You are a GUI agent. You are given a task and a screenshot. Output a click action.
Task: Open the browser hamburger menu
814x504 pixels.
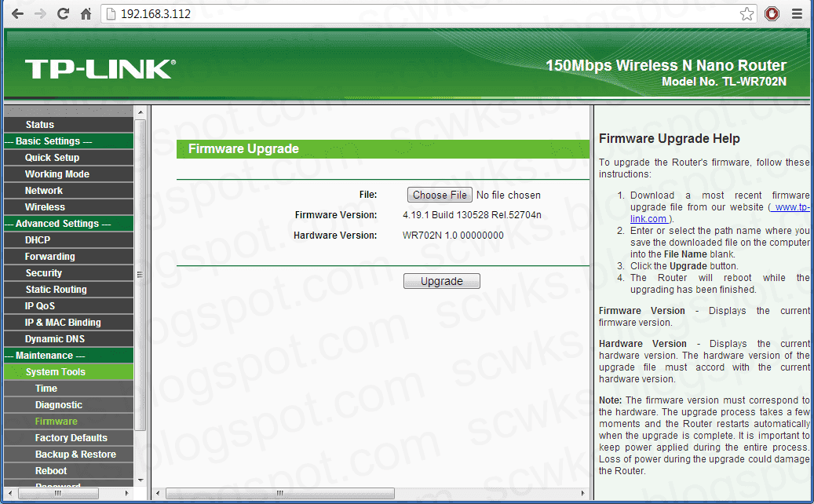point(797,13)
